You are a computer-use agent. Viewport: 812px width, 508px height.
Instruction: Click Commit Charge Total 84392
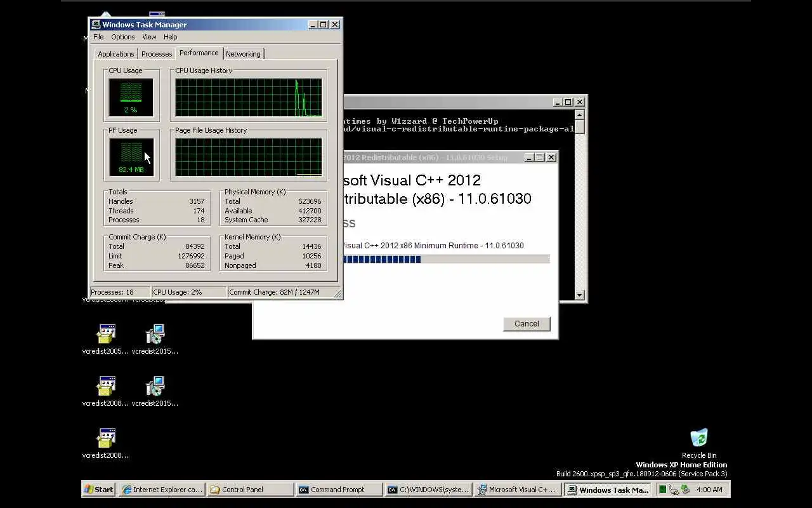195,246
